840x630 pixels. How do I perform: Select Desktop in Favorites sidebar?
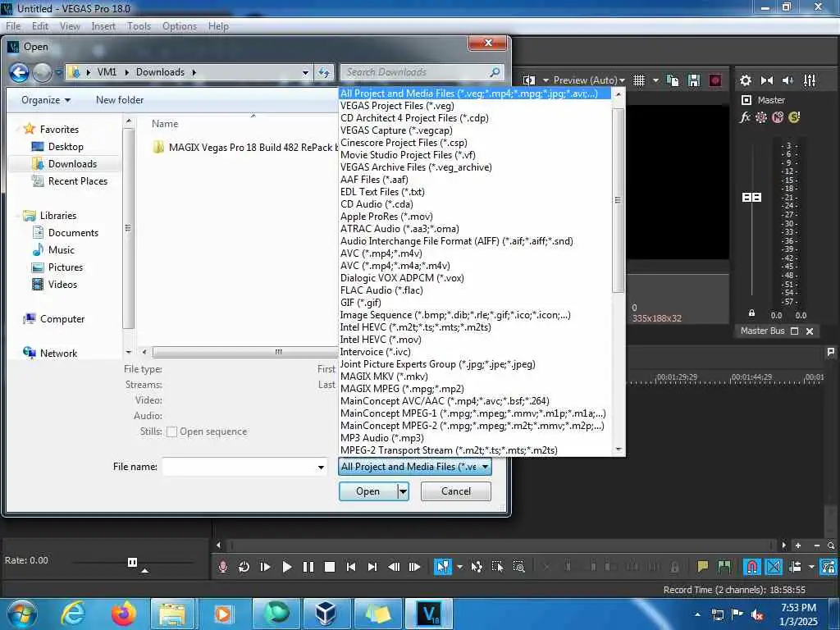[66, 147]
